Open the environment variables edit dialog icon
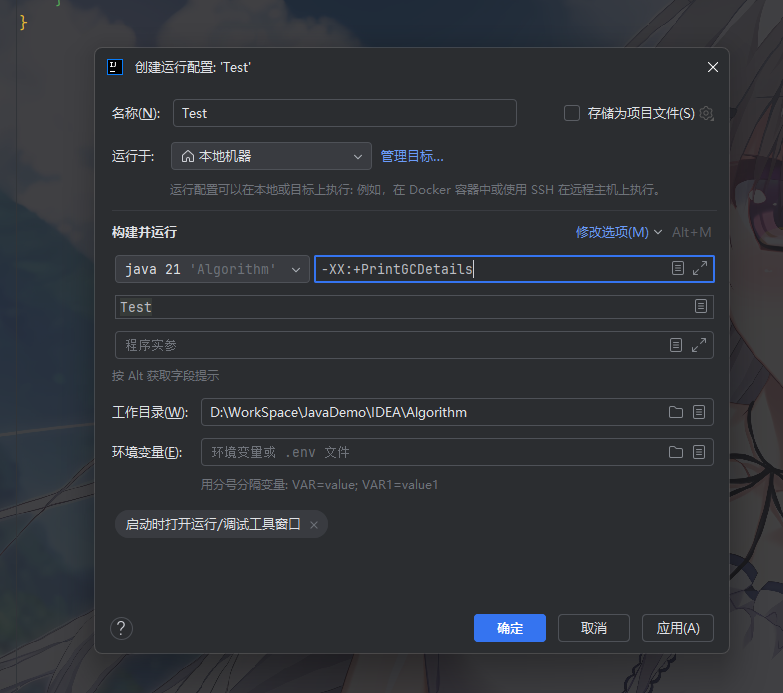This screenshot has width=783, height=693. click(x=700, y=452)
